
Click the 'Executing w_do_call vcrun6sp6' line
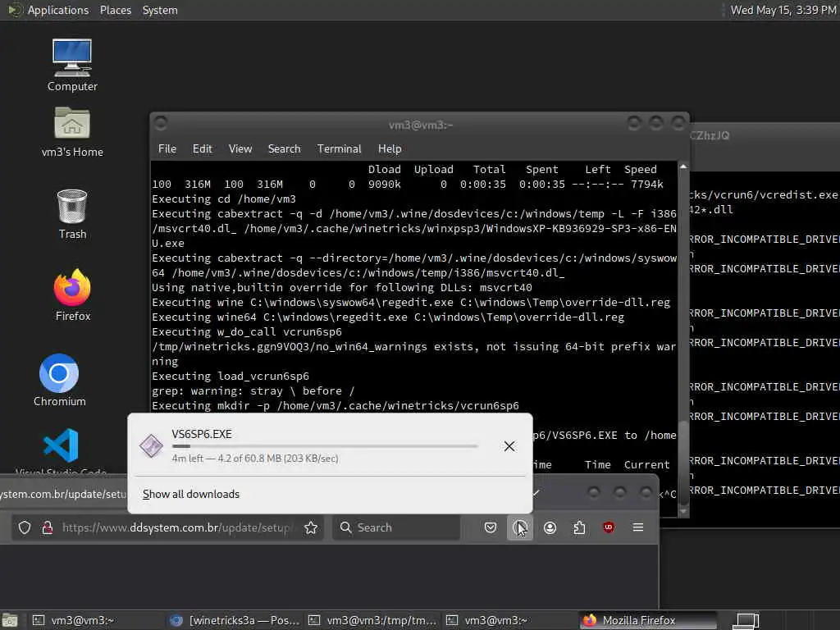coord(246,331)
